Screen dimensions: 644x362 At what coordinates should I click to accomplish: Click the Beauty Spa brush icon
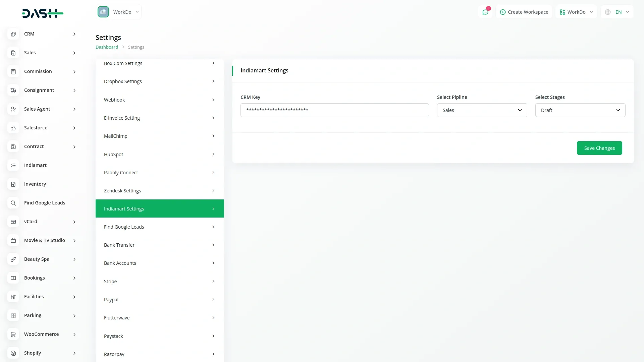[x=13, y=259]
